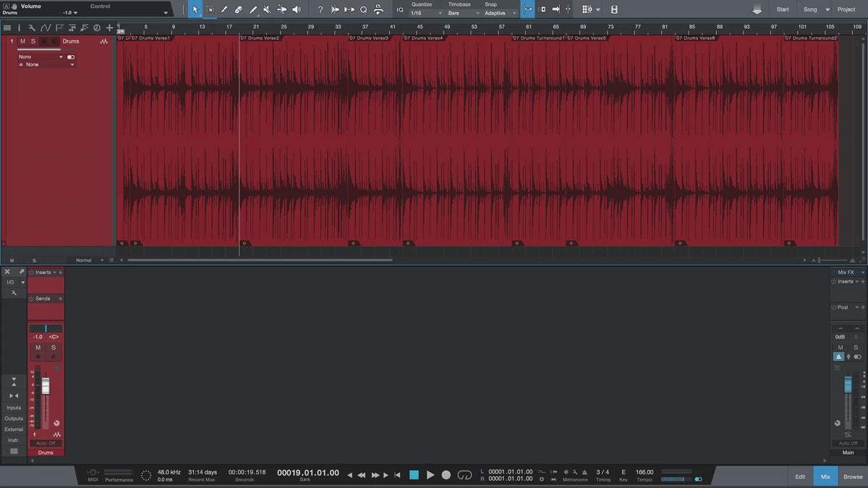Go to the Start page
The width and height of the screenshot is (868, 488).
click(783, 9)
